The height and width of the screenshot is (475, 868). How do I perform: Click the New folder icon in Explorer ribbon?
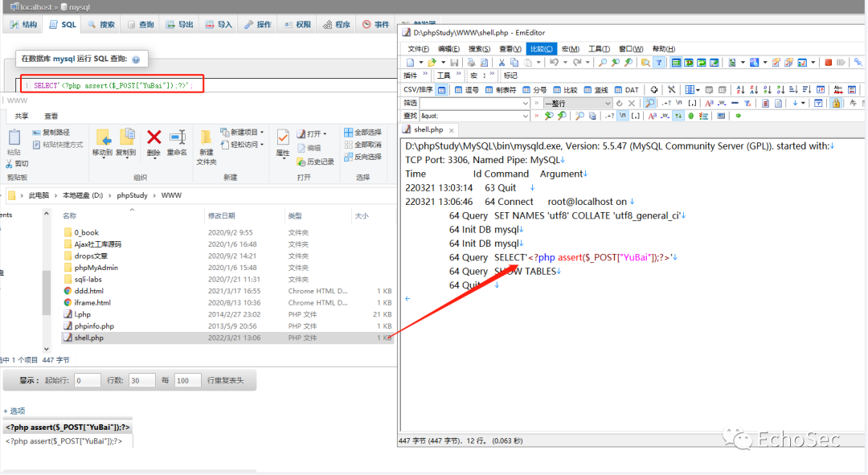[x=206, y=137]
